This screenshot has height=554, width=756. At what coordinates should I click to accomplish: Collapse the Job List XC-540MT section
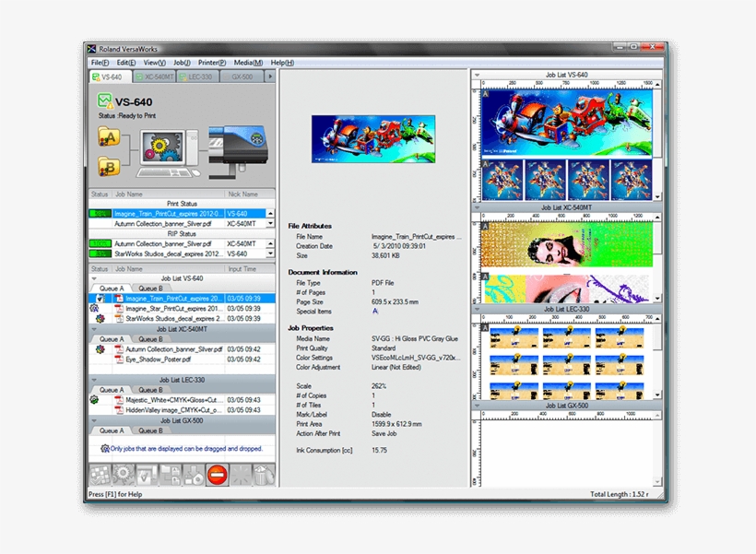tap(93, 328)
